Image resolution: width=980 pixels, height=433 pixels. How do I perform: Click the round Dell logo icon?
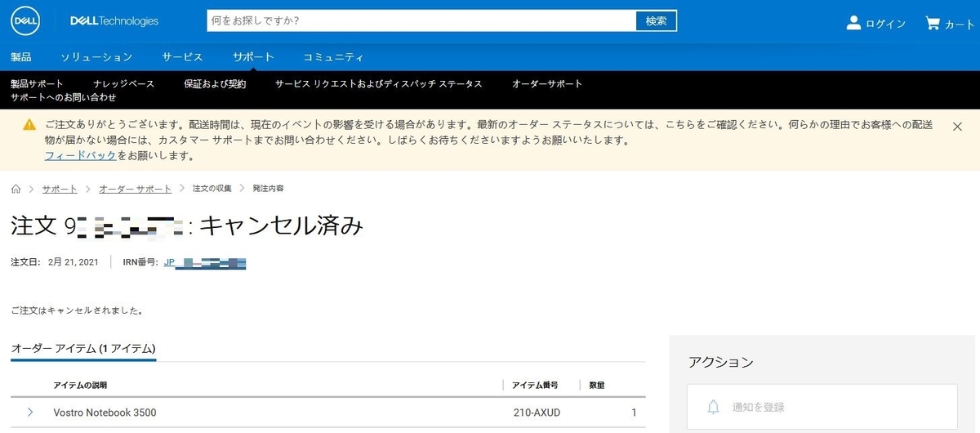coord(26,21)
